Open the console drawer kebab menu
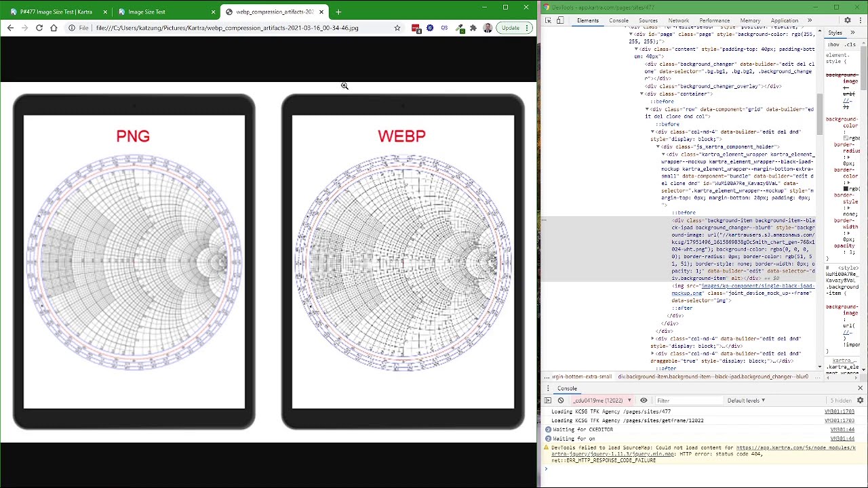 point(548,388)
